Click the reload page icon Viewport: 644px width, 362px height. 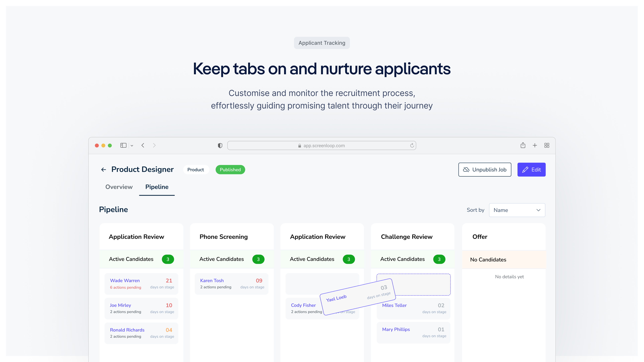pos(412,145)
